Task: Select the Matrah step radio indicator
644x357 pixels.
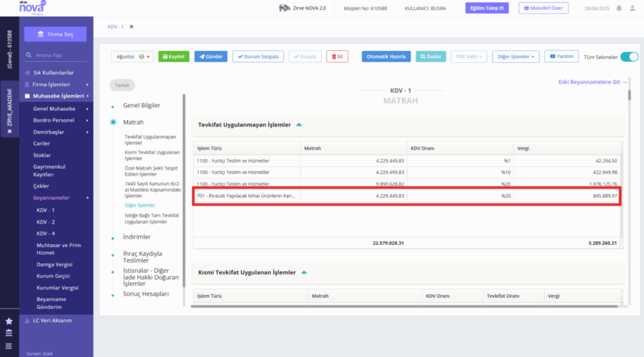Action: (x=113, y=122)
